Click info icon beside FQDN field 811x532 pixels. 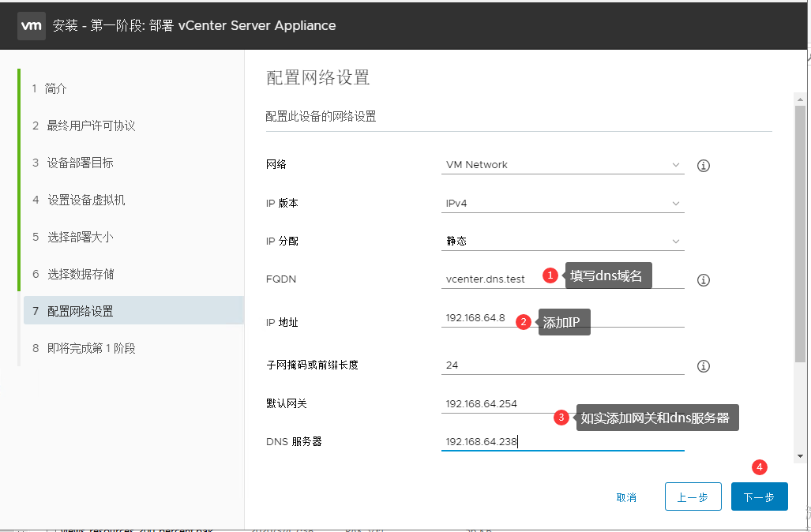704,280
